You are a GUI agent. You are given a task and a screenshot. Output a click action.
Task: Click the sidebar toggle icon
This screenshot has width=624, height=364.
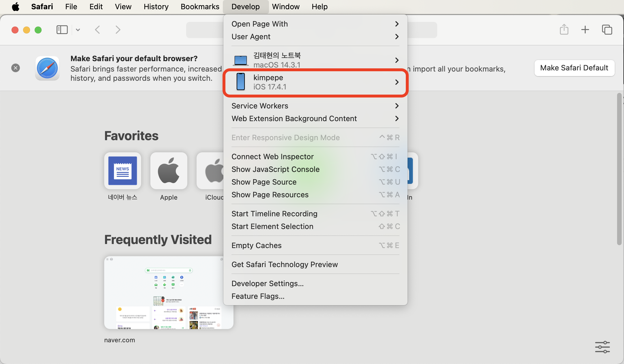tap(62, 30)
